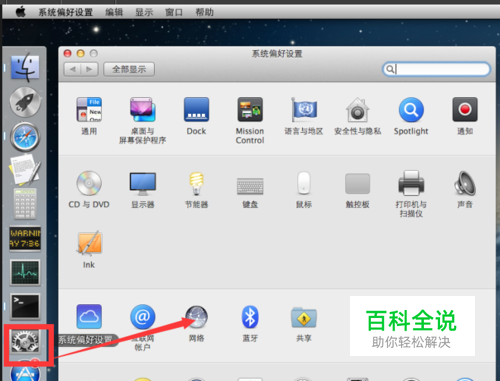The image size is (500, 381).
Task: Open Console warning icon in Dock
Action: pyautogui.click(x=25, y=238)
